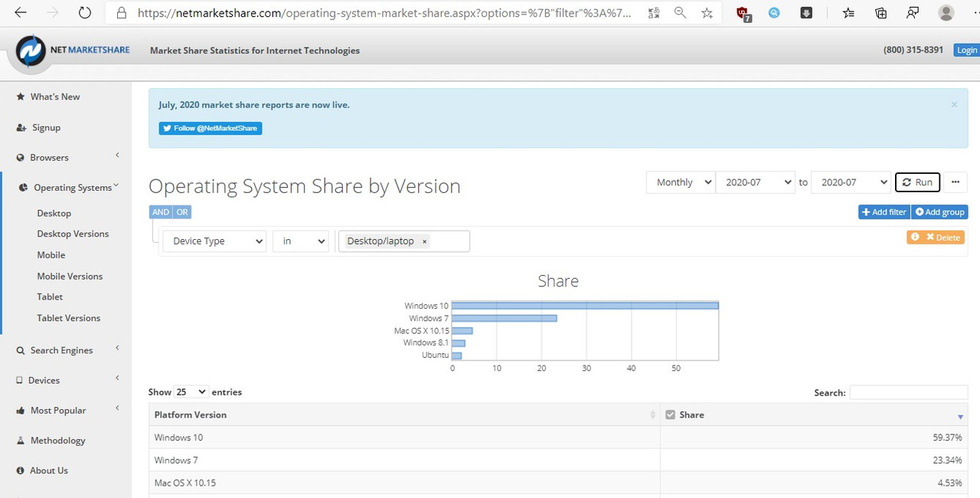
Task: Click the address bar URL
Action: pos(385,13)
